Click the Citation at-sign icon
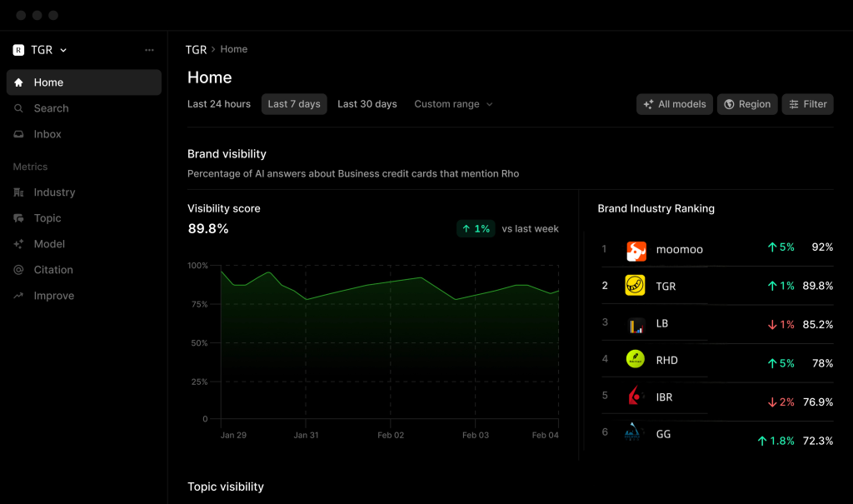The image size is (853, 504). pos(18,270)
